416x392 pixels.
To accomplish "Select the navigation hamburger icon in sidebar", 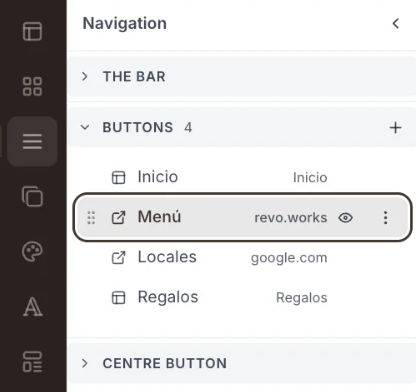I will (x=32, y=141).
